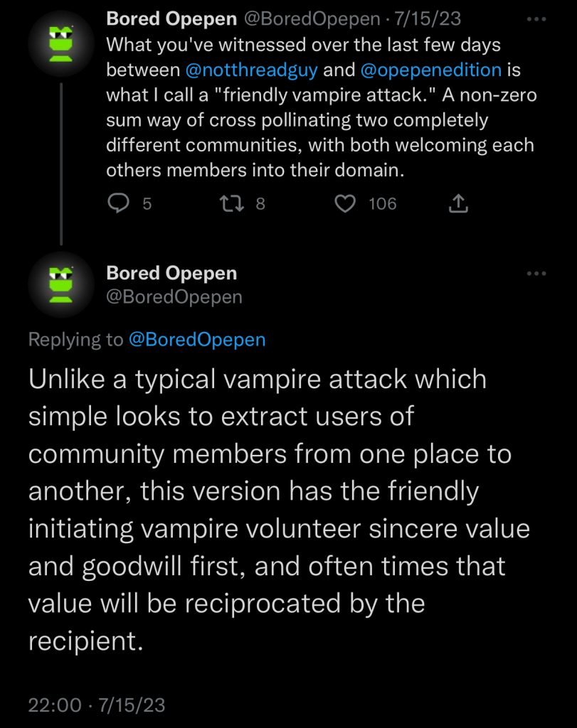
Task: Click the Bored Opepen name on the reply tweet
Action: pos(171,273)
